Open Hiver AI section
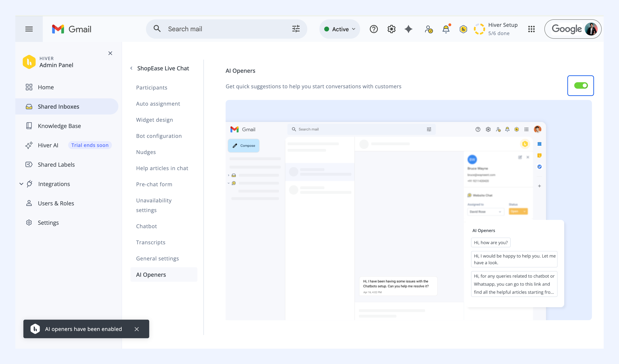This screenshot has height=364, width=619. coord(48,145)
